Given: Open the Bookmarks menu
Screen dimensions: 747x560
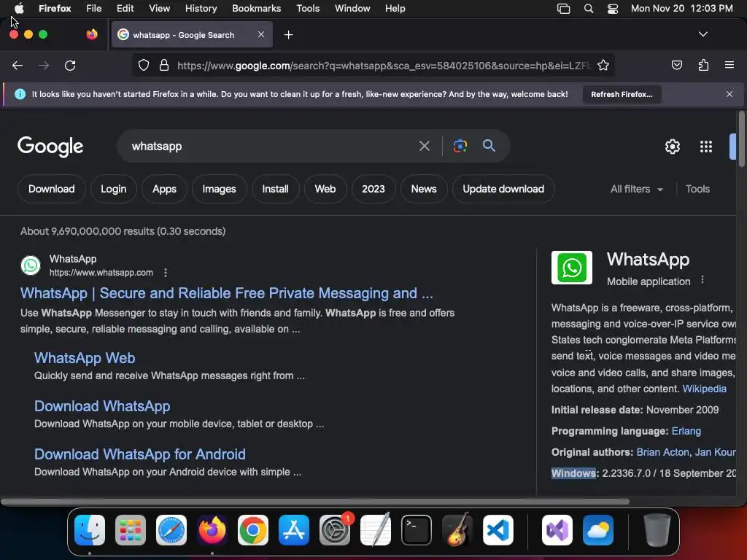Looking at the screenshot, I should [x=256, y=8].
